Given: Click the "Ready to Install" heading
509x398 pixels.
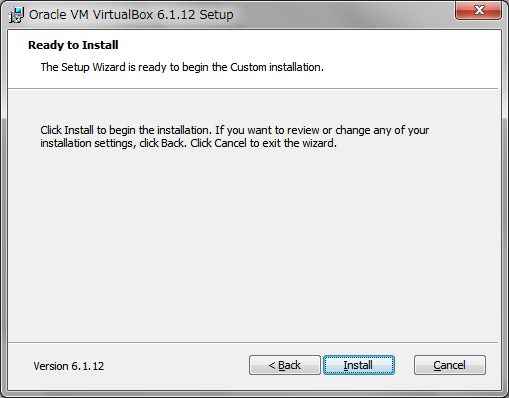Looking at the screenshot, I should point(73,45).
